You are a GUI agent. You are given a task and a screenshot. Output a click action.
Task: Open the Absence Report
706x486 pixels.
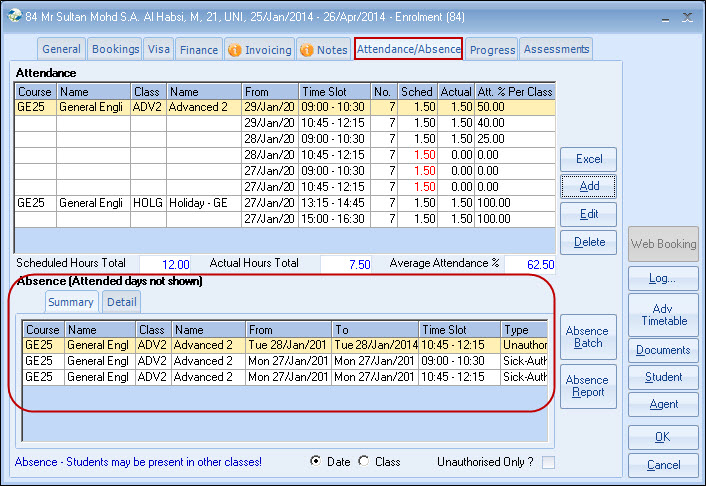point(587,386)
